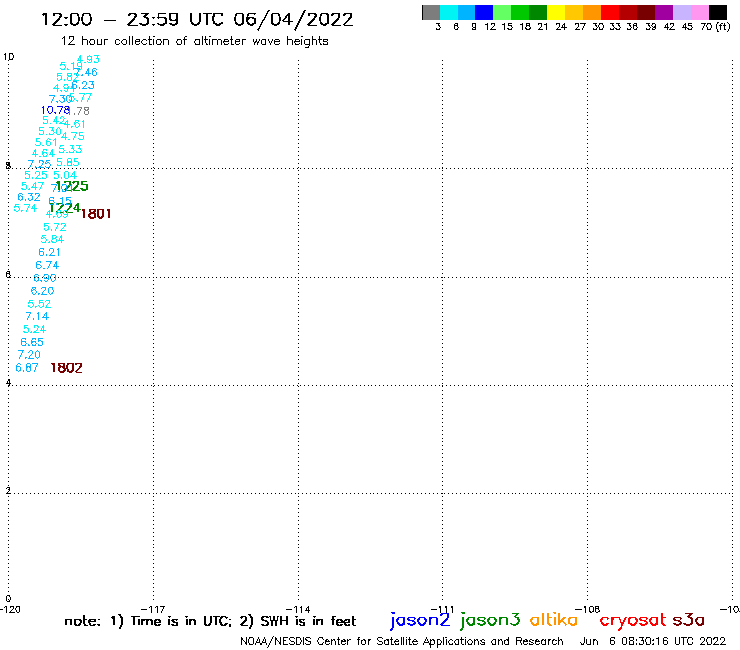Select the wave height value 5.72
740x650 pixels.
55,227
